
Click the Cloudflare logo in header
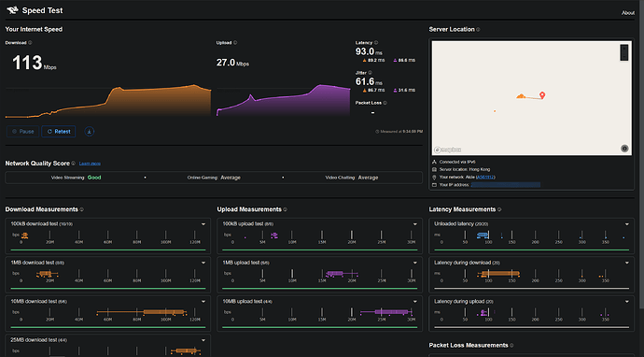click(x=13, y=10)
